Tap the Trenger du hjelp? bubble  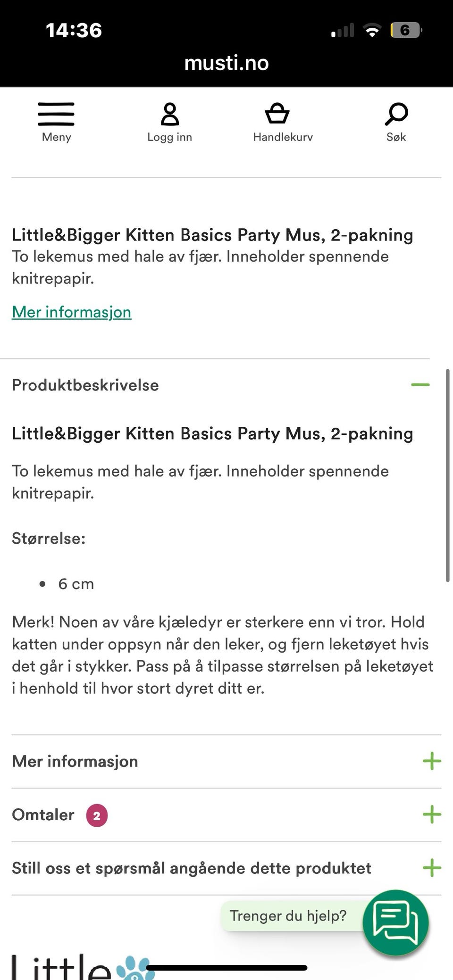(288, 916)
